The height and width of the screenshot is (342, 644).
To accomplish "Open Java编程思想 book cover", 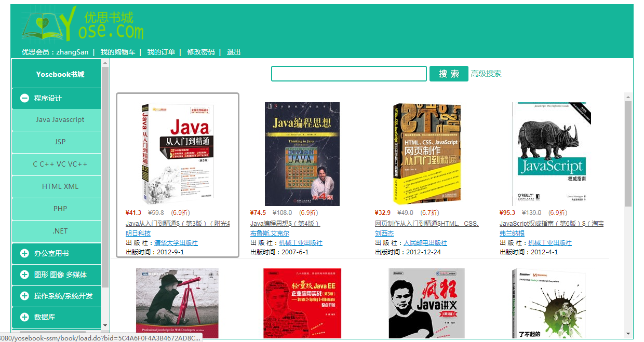I will coord(302,154).
